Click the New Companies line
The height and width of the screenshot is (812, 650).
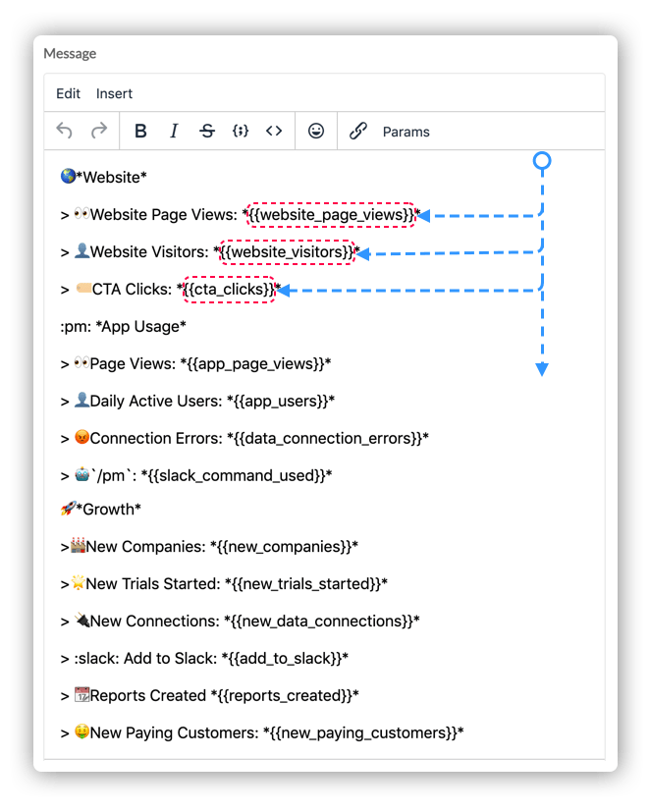click(209, 547)
